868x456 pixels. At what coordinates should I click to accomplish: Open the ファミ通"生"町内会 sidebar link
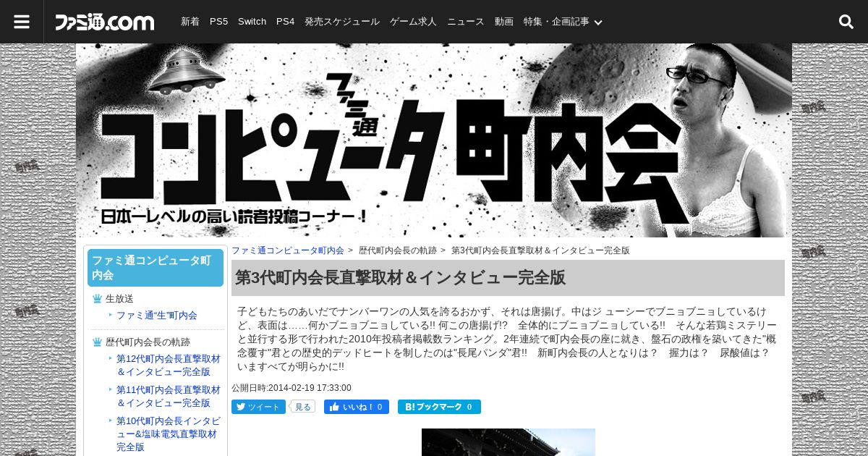pyautogui.click(x=157, y=316)
